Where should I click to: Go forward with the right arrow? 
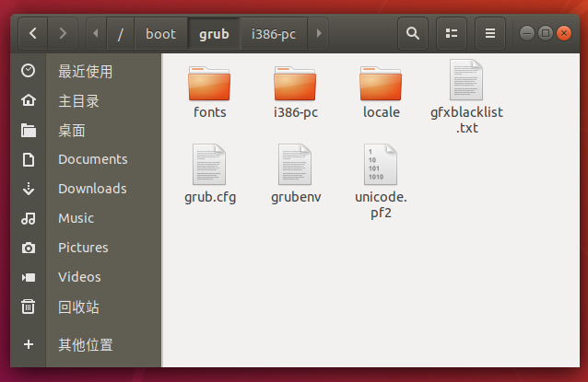[x=62, y=33]
